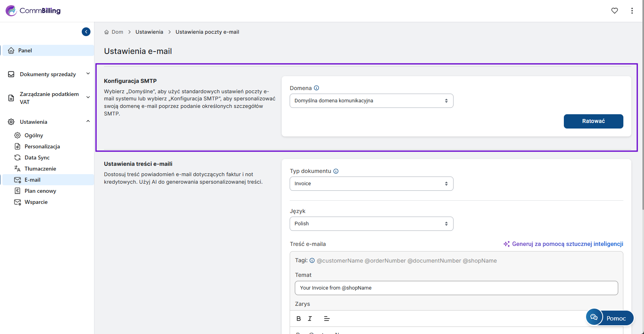Open the three-dot options menu
The height and width of the screenshot is (334, 644).
coord(632,11)
